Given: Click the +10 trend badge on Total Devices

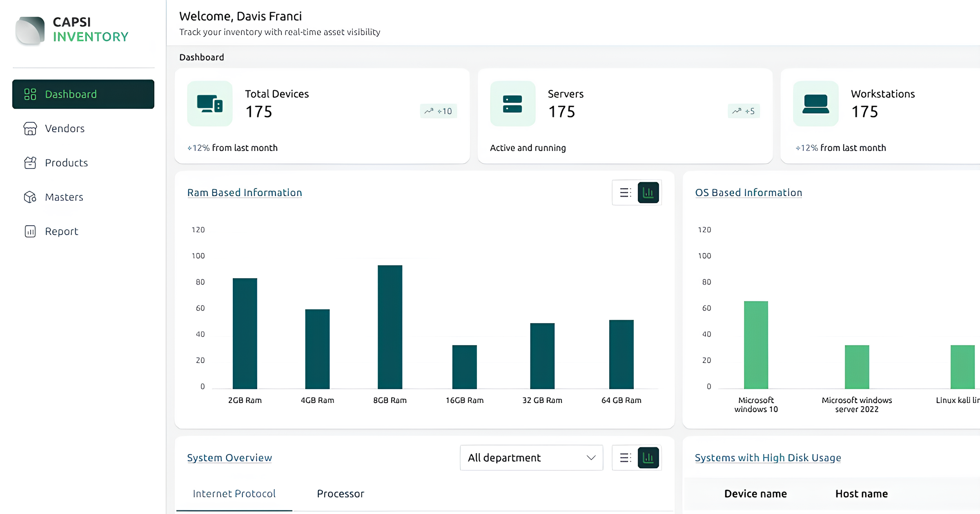Looking at the screenshot, I should tap(439, 111).
